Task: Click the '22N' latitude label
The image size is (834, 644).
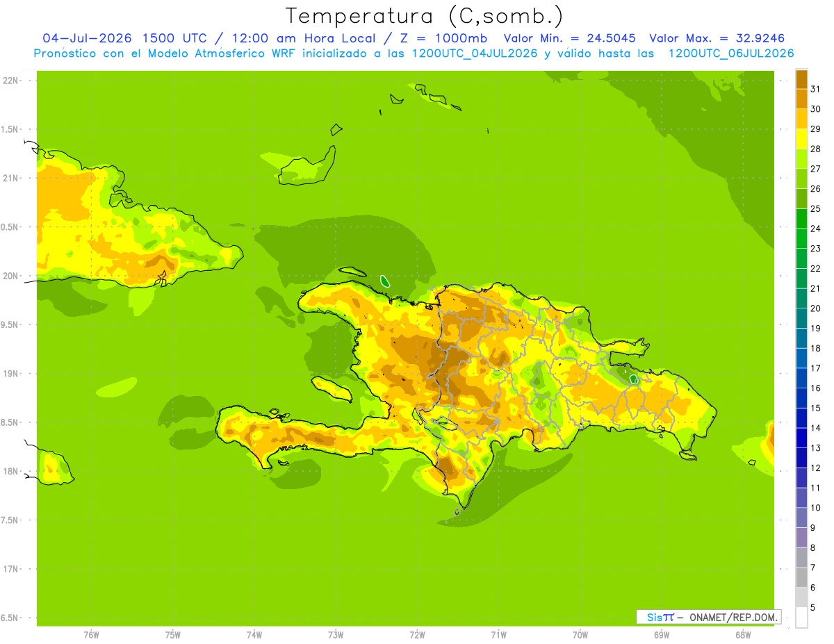Action: 10,81
